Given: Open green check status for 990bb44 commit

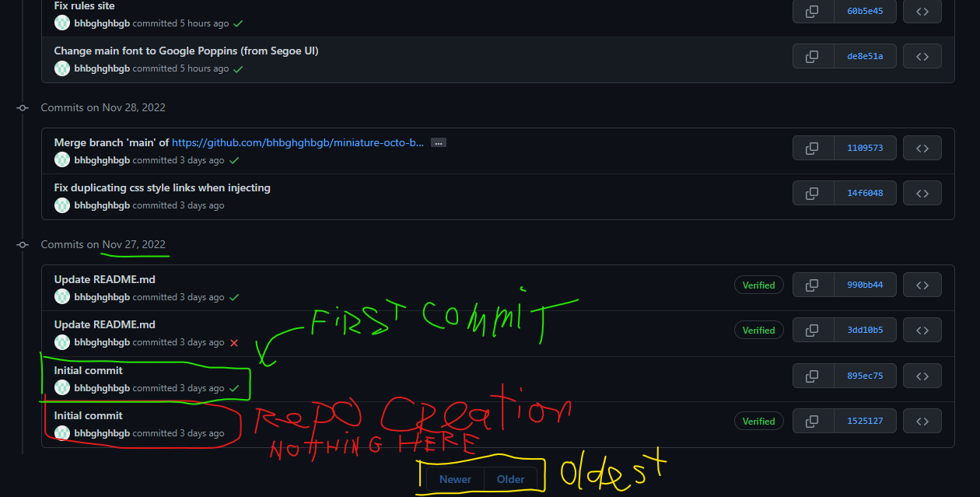Looking at the screenshot, I should click(234, 297).
